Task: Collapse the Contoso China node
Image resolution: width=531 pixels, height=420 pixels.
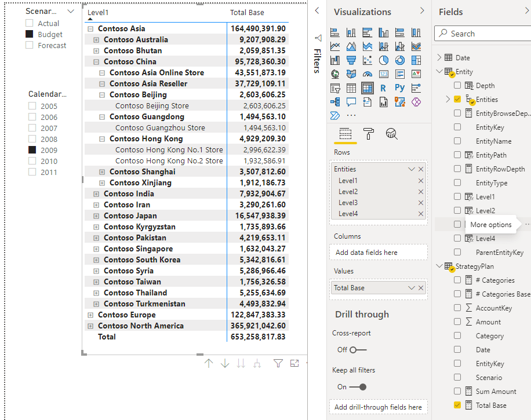Action: click(96, 61)
